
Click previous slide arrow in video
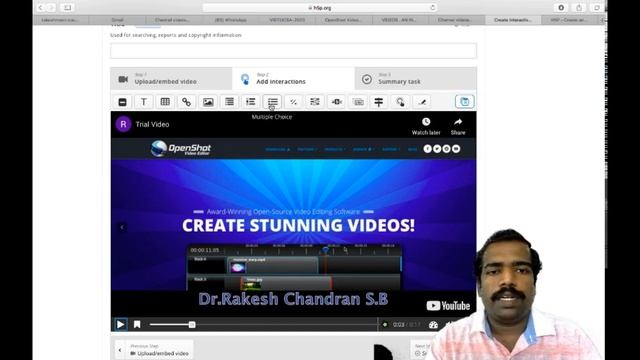(x=122, y=227)
